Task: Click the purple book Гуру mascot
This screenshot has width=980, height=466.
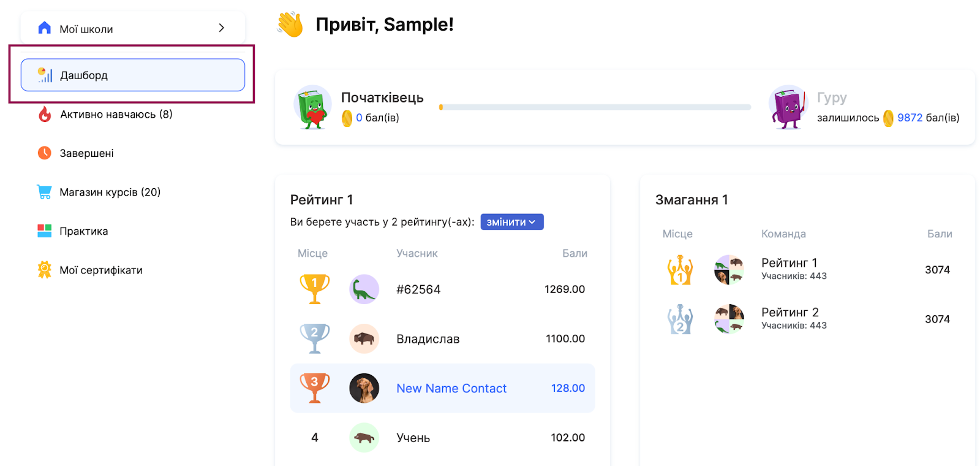Action: point(788,108)
